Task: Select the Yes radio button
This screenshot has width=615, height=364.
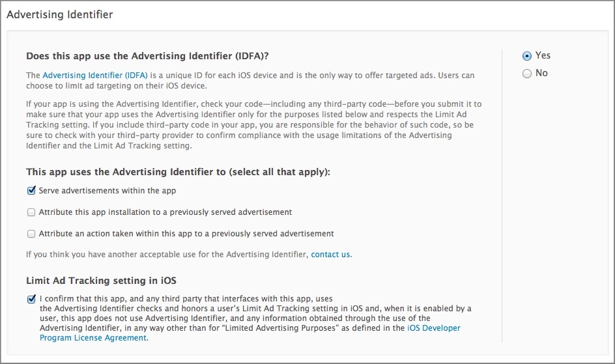Action: (x=527, y=56)
